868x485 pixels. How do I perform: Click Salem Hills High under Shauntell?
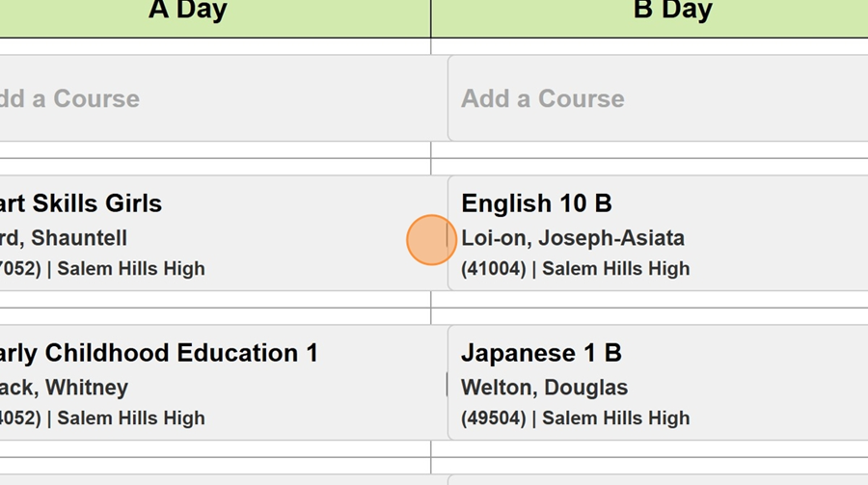130,269
